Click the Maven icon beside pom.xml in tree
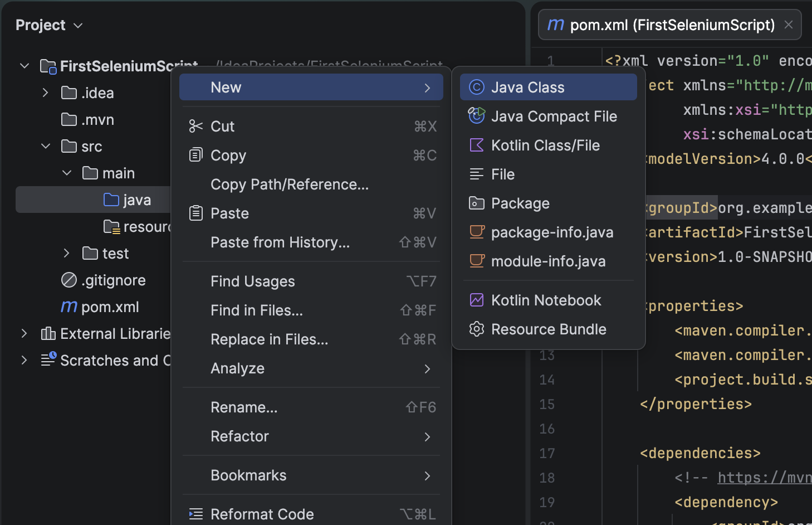This screenshot has height=525, width=812. point(69,307)
